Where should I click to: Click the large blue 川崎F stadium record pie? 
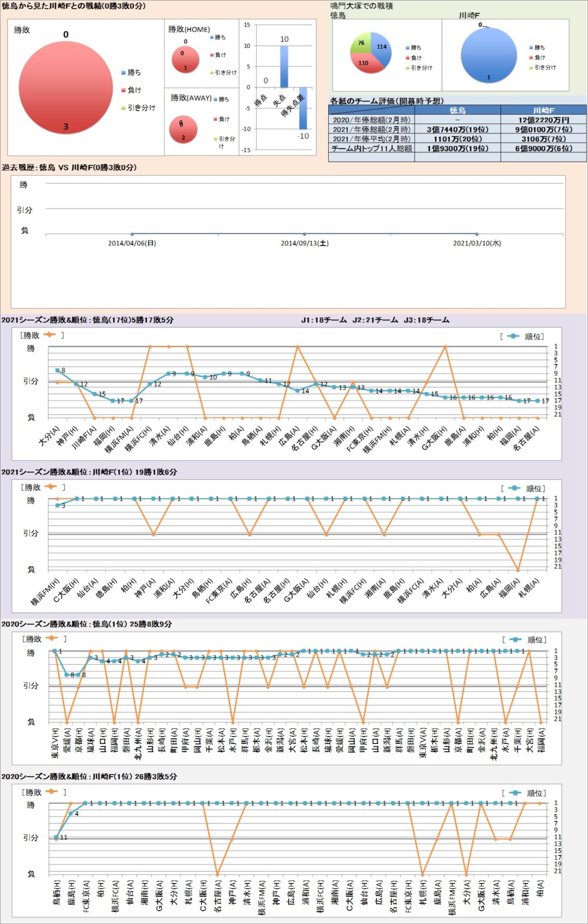pyautogui.click(x=489, y=55)
